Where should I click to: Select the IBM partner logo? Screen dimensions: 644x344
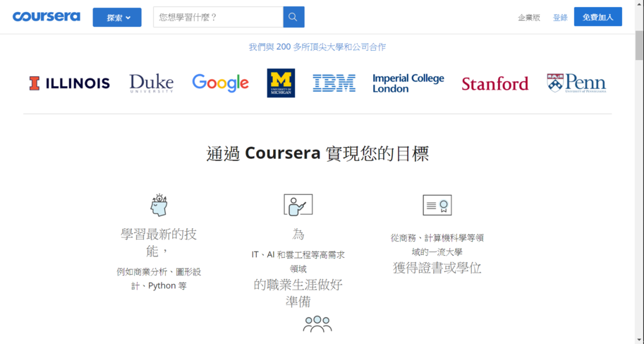click(334, 83)
